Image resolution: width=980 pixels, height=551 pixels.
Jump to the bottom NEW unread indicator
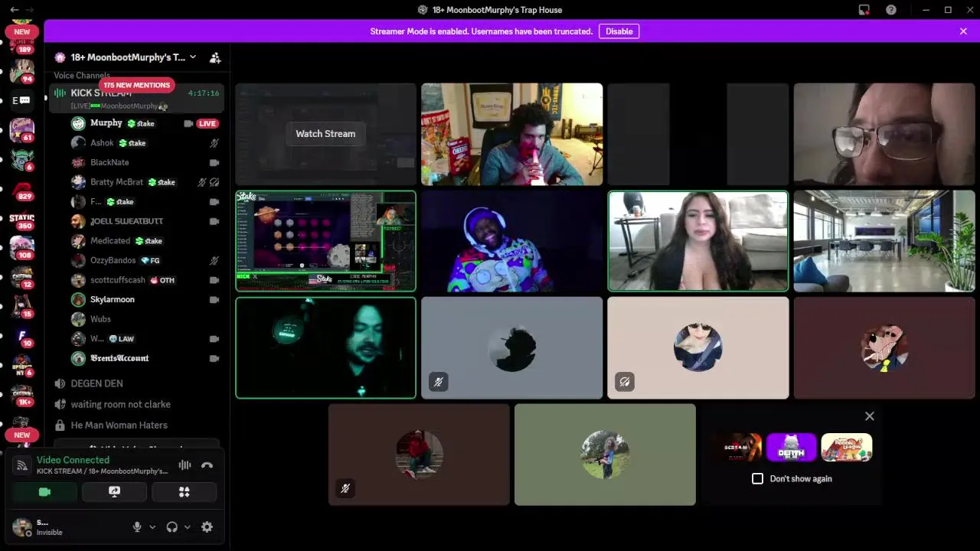pos(21,435)
